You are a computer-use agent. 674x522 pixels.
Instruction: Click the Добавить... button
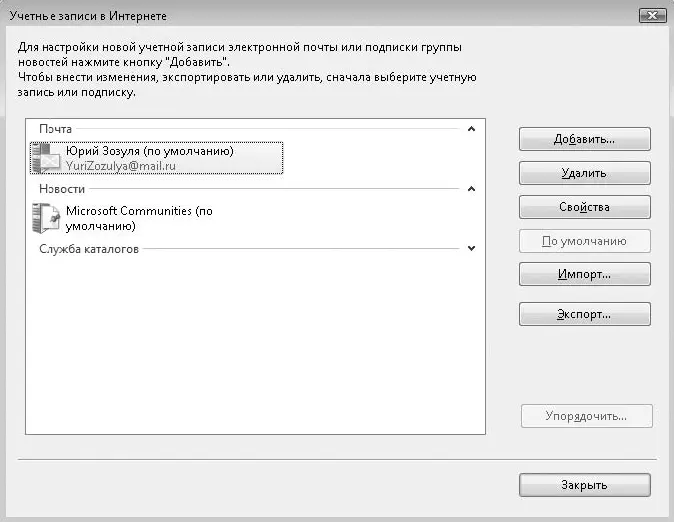point(585,139)
